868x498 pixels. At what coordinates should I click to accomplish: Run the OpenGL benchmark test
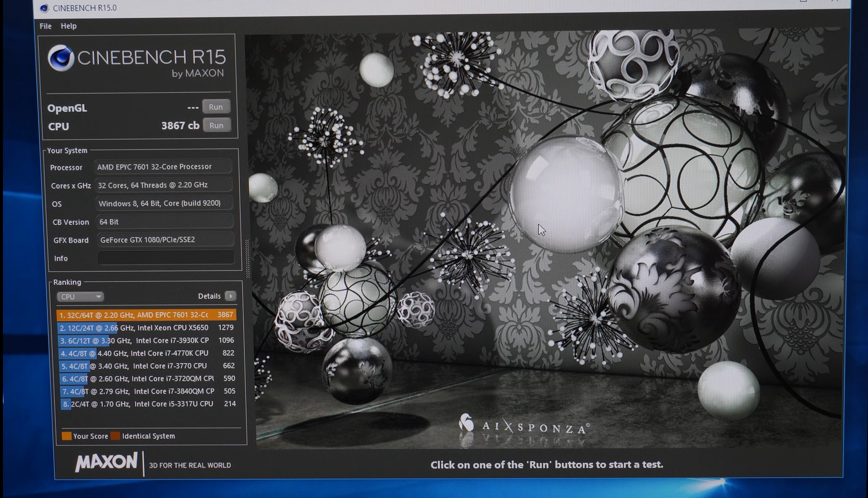(216, 107)
